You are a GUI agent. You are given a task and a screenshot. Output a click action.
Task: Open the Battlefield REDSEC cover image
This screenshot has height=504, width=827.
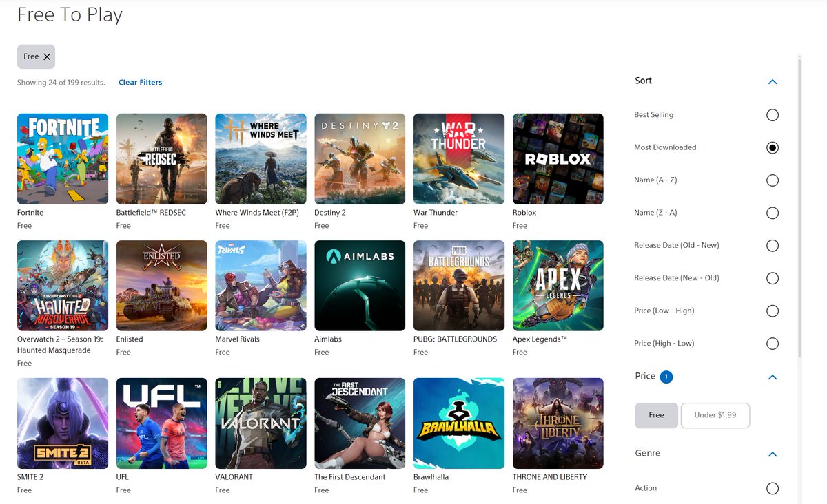tap(162, 159)
